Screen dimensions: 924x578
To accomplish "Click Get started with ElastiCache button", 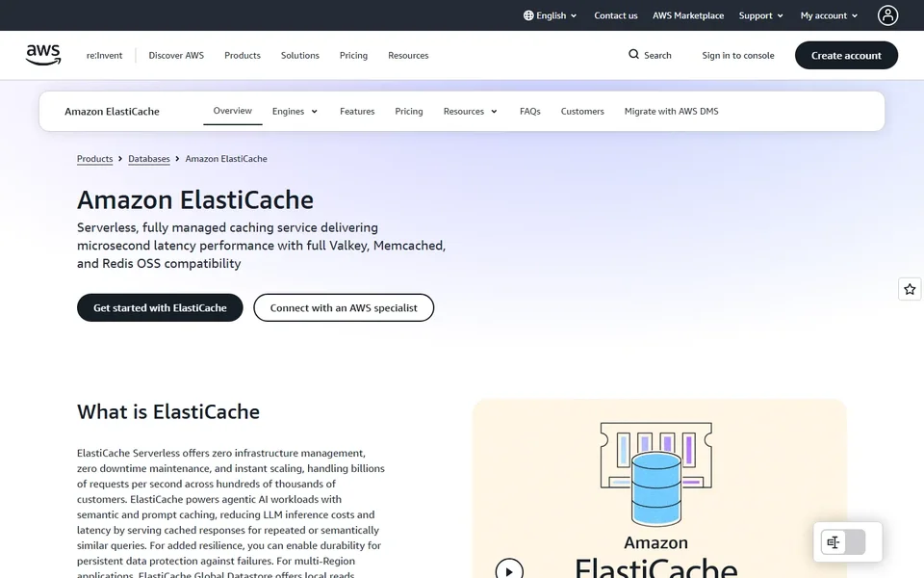I will tap(160, 307).
